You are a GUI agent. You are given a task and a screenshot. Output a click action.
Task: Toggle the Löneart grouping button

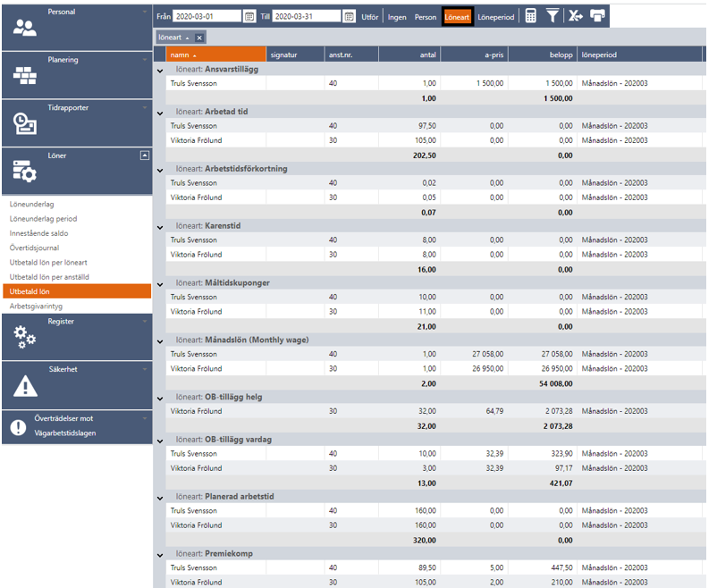pyautogui.click(x=457, y=17)
